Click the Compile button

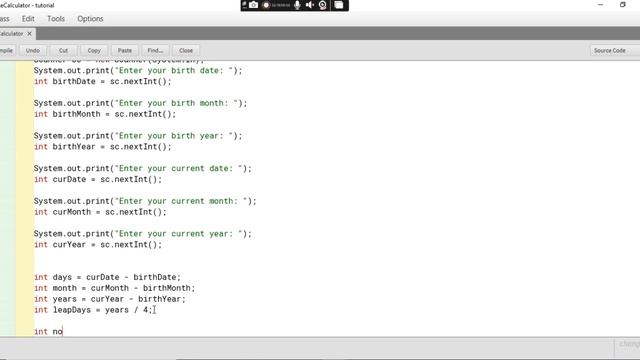[7, 51]
